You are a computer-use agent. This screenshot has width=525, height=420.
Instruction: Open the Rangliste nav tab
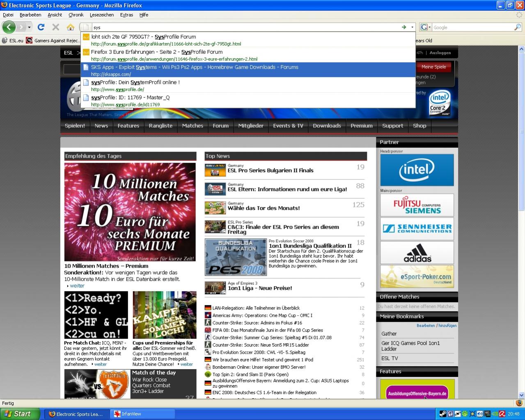coord(160,126)
